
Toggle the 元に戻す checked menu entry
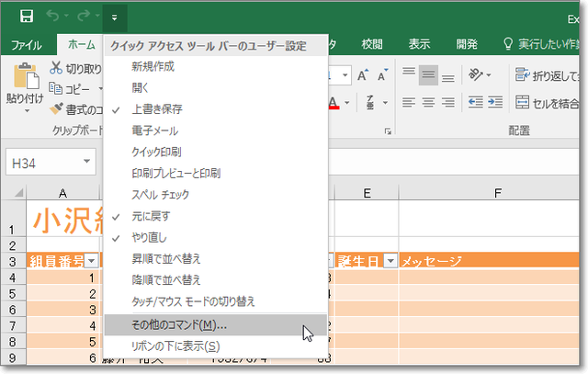151,216
